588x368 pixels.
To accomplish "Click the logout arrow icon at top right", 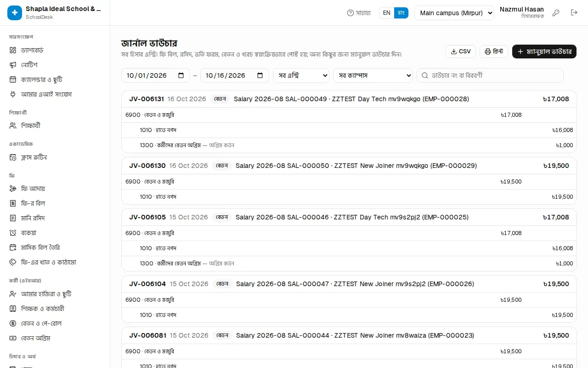I will tap(574, 13).
